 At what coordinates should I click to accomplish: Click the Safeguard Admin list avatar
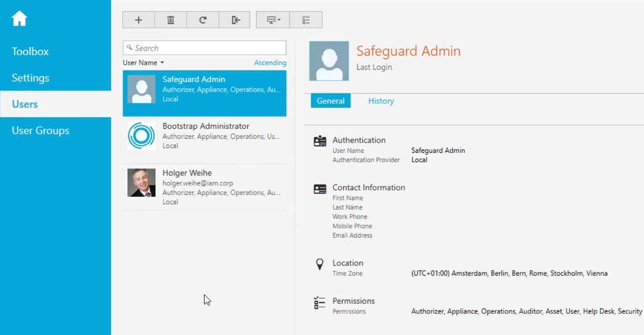pos(141,89)
